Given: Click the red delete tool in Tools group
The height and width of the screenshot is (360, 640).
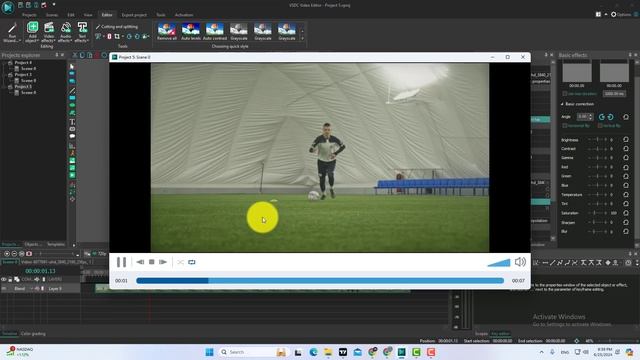Looking at the screenshot, I should 109,37.
